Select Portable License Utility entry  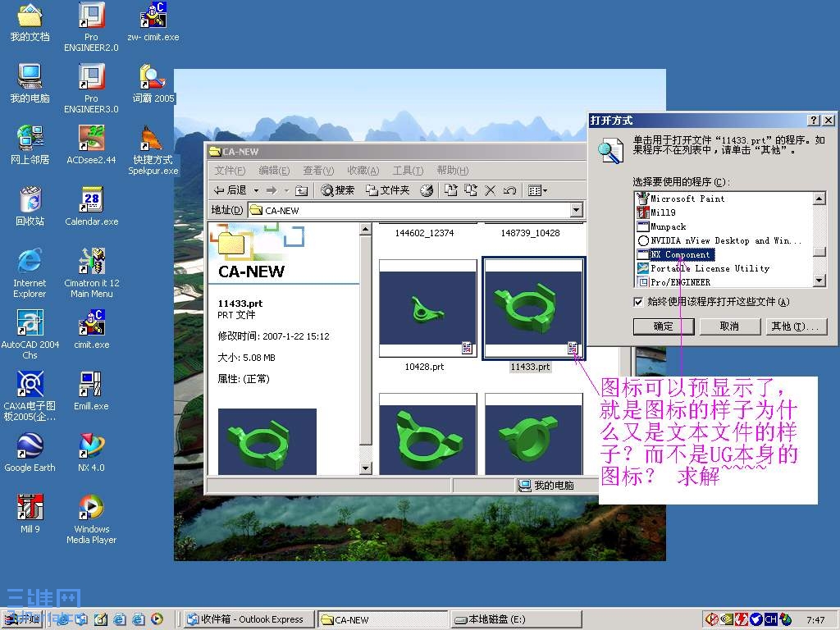click(x=710, y=268)
